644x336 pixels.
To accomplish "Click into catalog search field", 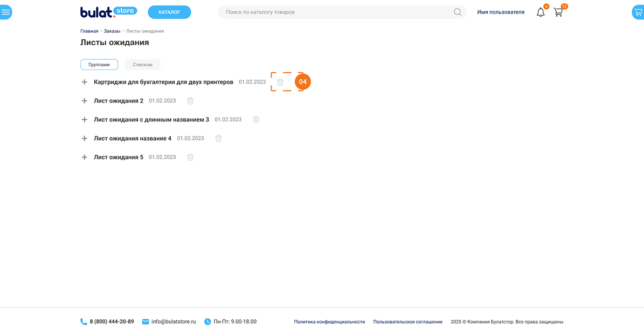I will (334, 12).
